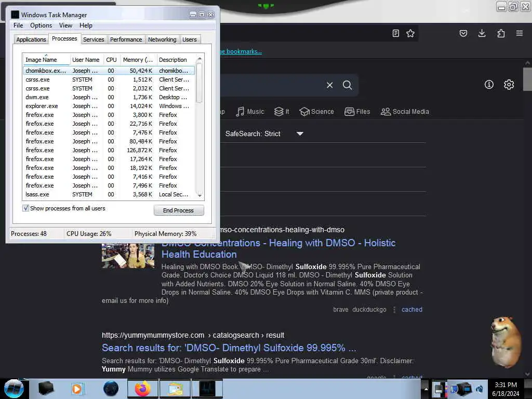
Task: Switch to the Applications tab
Action: (31, 39)
